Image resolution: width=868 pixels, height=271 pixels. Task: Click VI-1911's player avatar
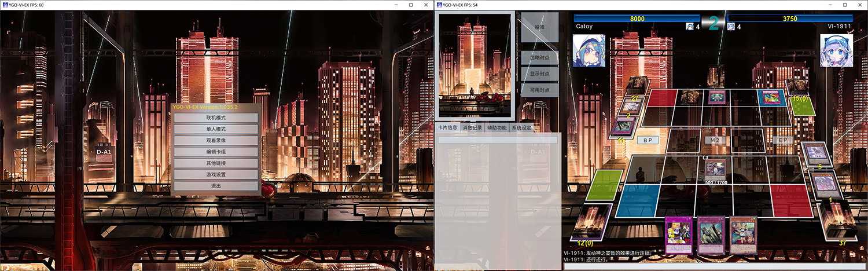pos(836,50)
